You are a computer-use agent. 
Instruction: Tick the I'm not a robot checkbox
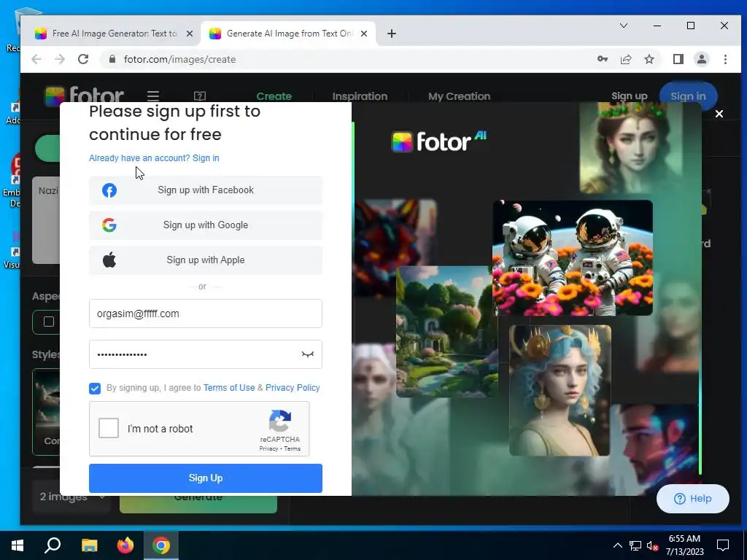pos(109,428)
